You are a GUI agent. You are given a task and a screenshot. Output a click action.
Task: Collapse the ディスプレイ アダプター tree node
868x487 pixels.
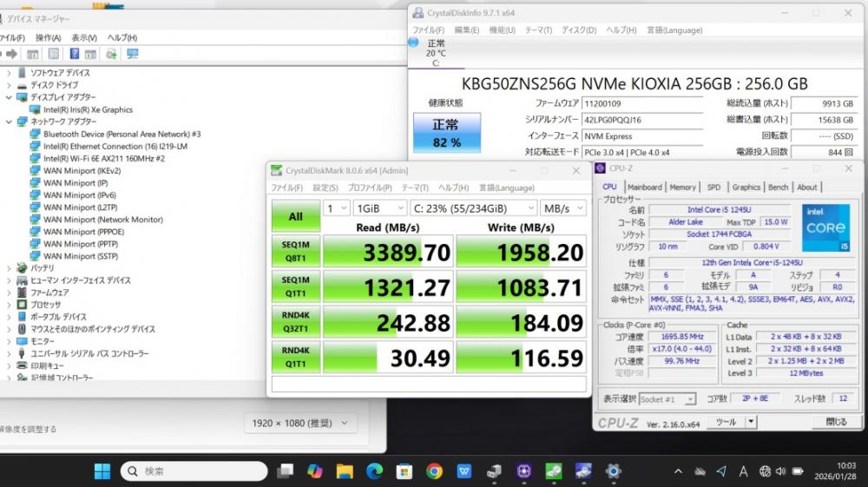click(x=9, y=97)
